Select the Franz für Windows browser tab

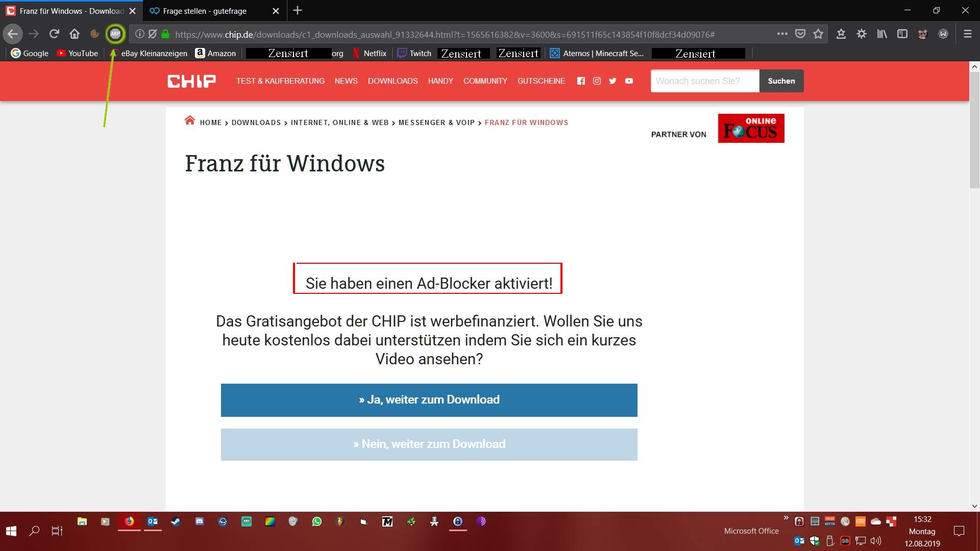pos(71,11)
